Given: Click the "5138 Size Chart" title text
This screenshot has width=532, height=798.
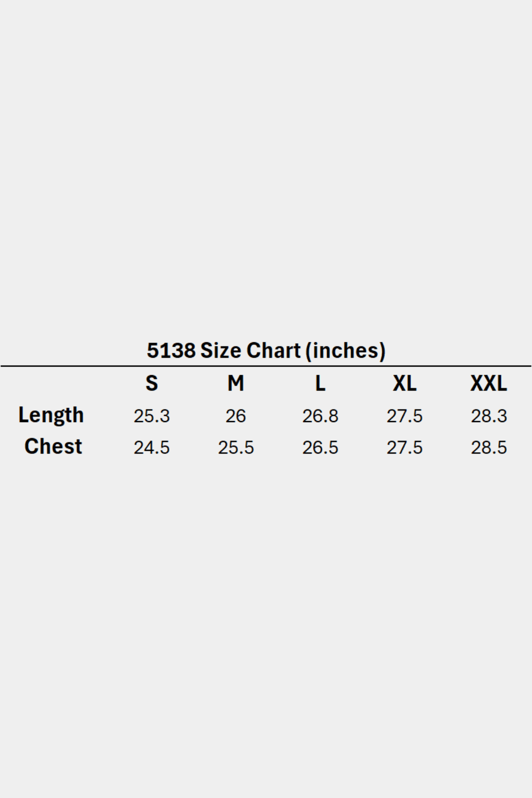Looking at the screenshot, I should click(224, 351).
